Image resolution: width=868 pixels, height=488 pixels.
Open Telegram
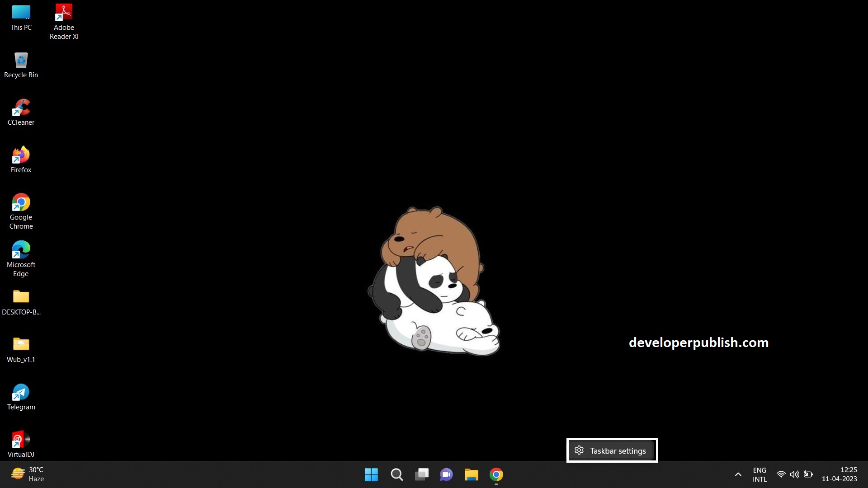21,392
